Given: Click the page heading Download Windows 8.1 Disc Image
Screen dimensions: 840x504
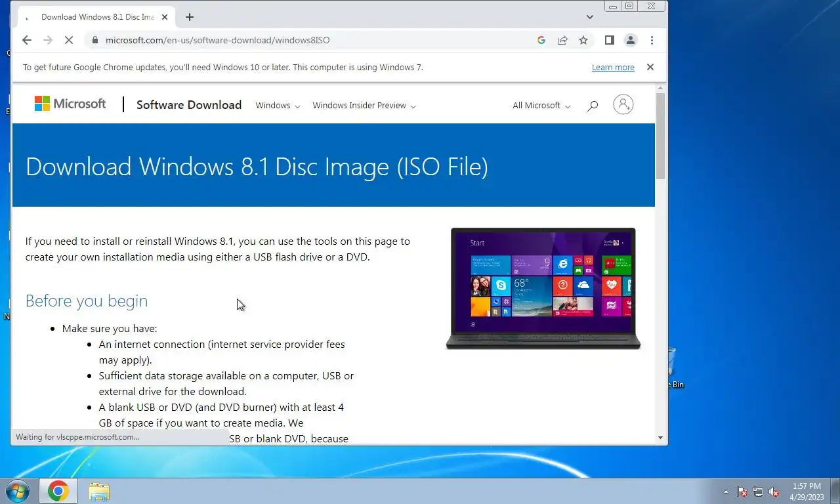Looking at the screenshot, I should pos(257,167).
